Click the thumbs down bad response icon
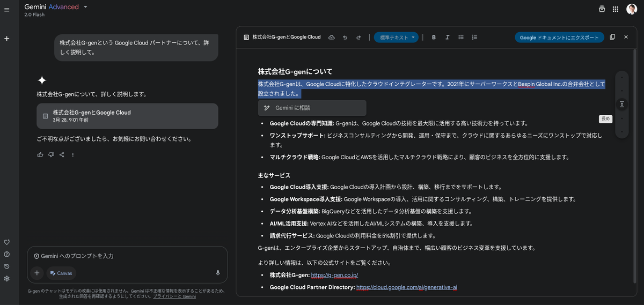 [51, 155]
